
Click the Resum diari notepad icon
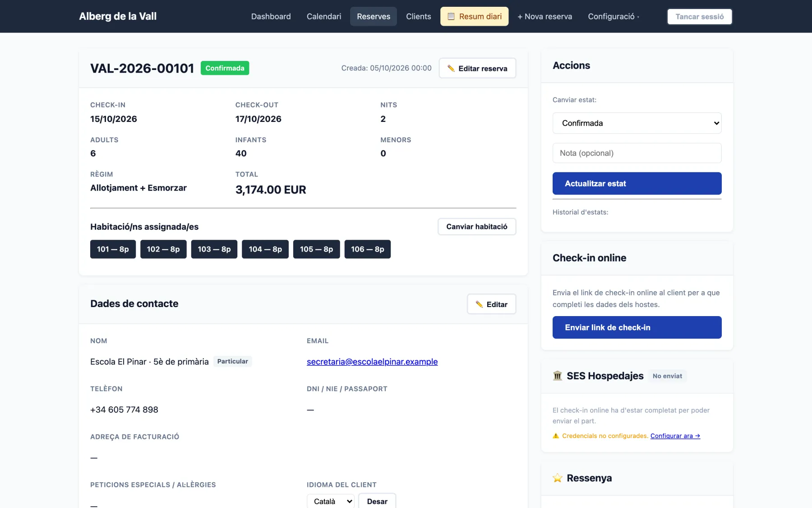click(x=451, y=16)
